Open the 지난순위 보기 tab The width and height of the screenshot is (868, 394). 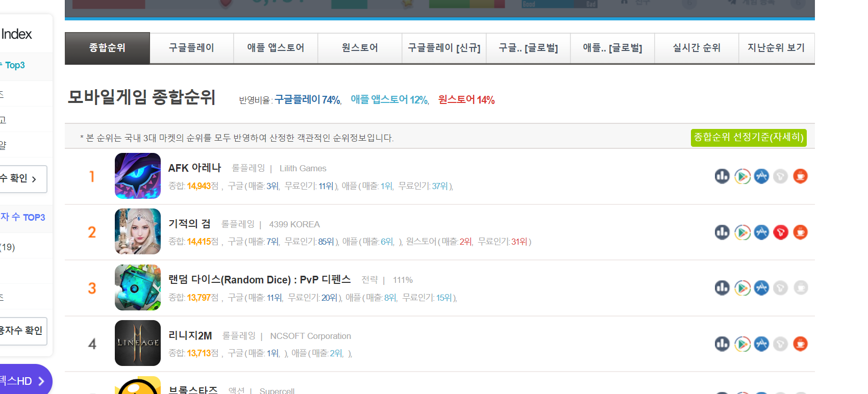(x=777, y=48)
